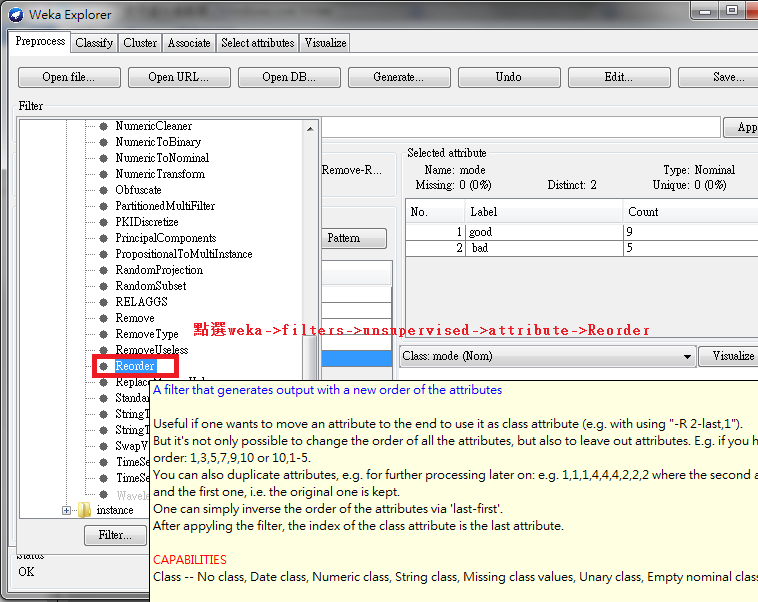Select the NumericCleaner filter
The width and height of the screenshot is (758, 602).
tap(154, 126)
